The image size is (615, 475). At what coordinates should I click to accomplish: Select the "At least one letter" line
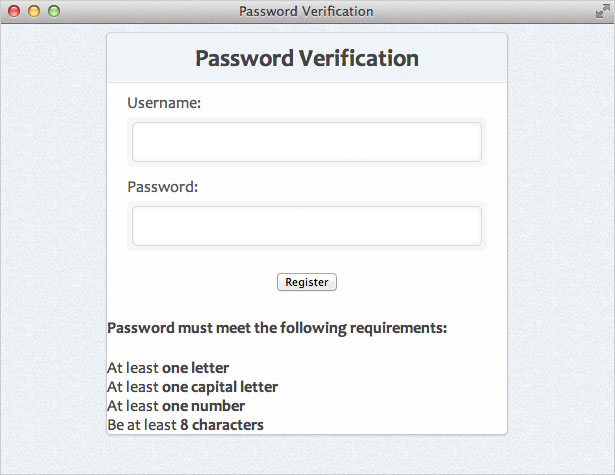[168, 368]
